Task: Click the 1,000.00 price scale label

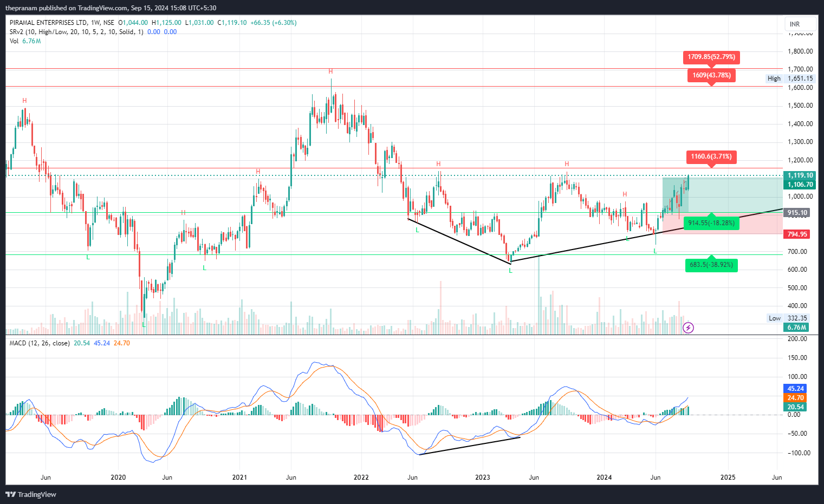Action: 800,197
